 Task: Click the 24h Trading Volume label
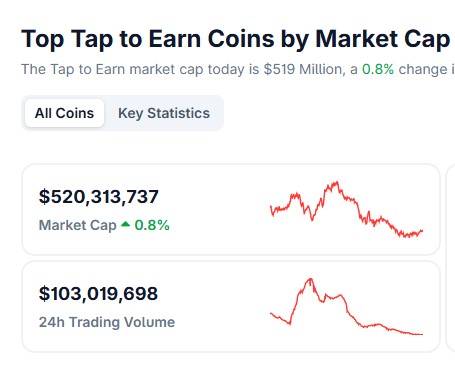pyautogui.click(x=107, y=322)
